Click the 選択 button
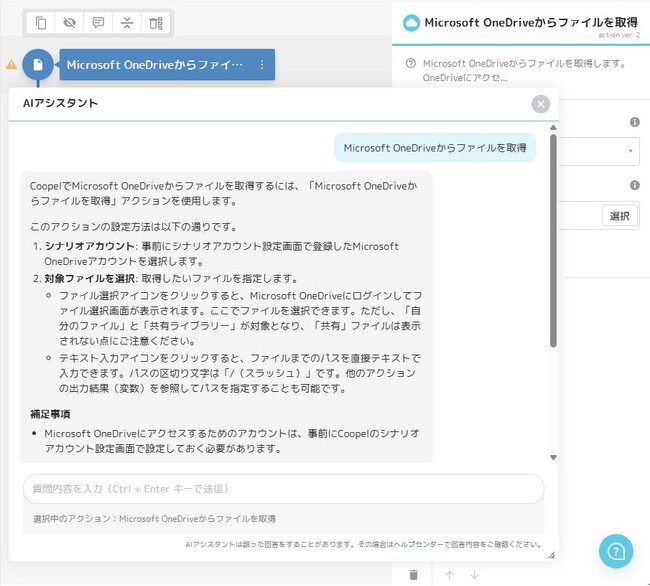 (x=620, y=216)
